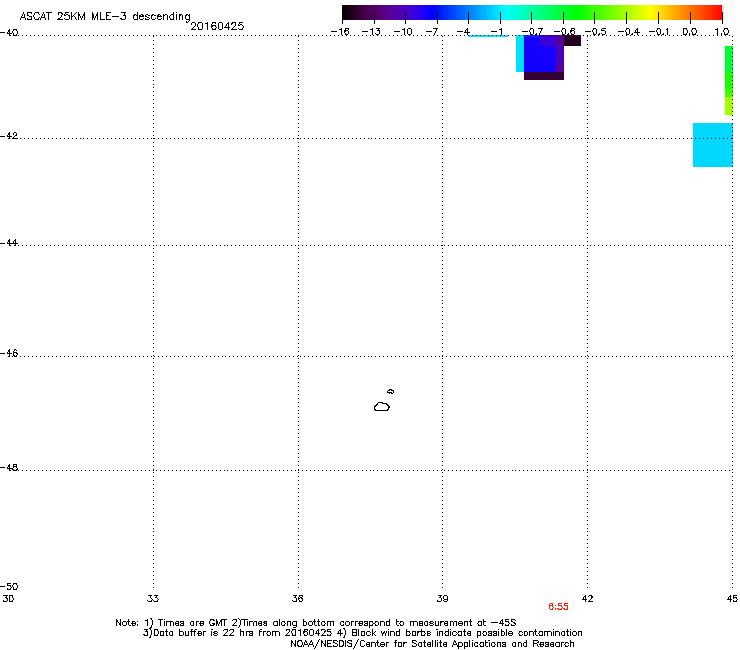Click the colorbar label '1.0'
Viewport: 740px width, 650px height.
coord(722,32)
